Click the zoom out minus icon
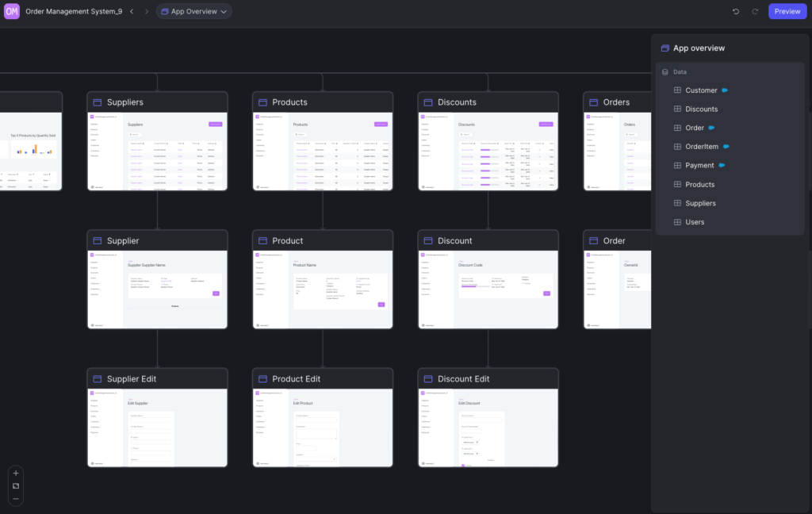This screenshot has width=812, height=514. click(x=15, y=501)
